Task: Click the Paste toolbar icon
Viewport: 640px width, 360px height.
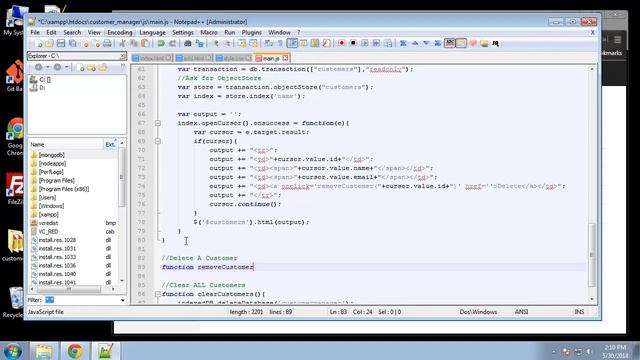Action: pos(145,43)
